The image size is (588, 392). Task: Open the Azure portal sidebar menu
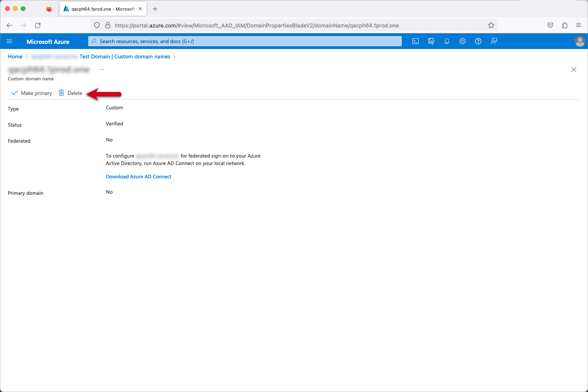pos(9,41)
